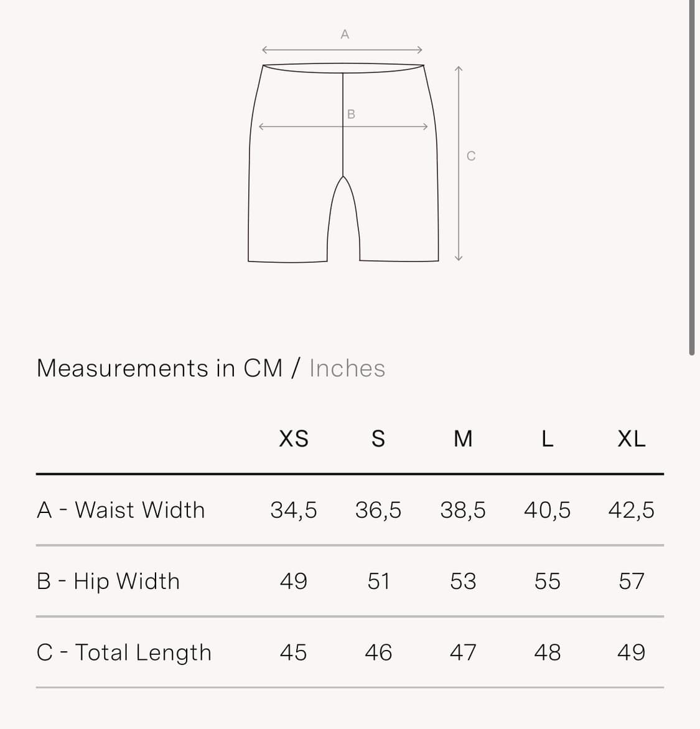Image resolution: width=700 pixels, height=729 pixels.
Task: Click the vertical scrollbar thumb
Action: coord(692,178)
